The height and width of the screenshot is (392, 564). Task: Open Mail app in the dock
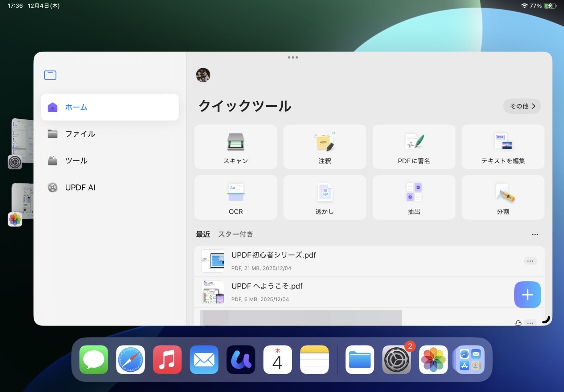[x=204, y=360]
